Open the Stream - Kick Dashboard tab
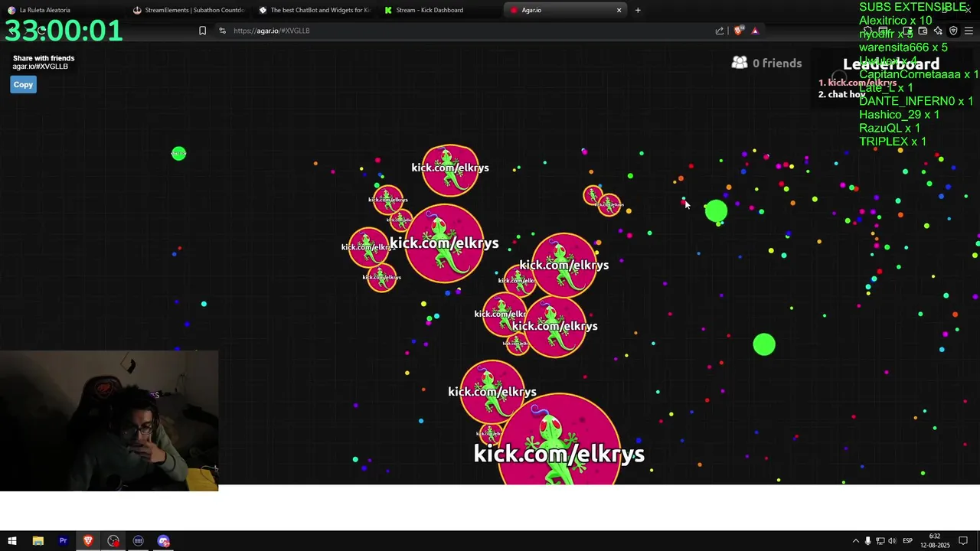980x551 pixels. click(439, 10)
